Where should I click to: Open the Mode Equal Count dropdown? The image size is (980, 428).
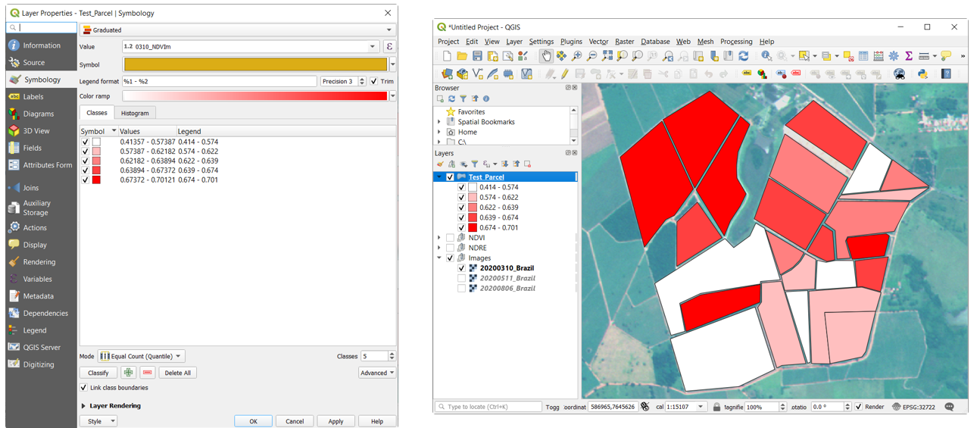point(141,356)
